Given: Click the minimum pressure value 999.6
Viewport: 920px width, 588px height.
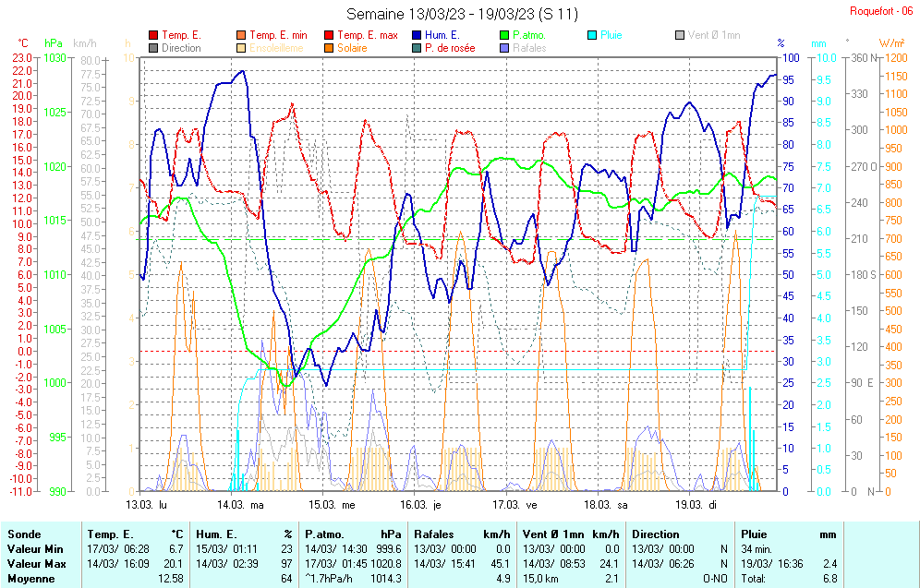Looking at the screenshot, I should pyautogui.click(x=389, y=549).
